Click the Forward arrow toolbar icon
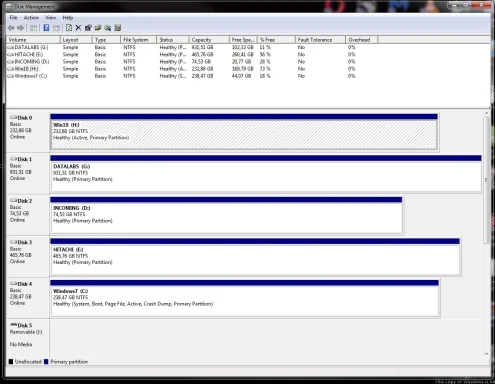The height and width of the screenshot is (384, 495). click(20, 28)
